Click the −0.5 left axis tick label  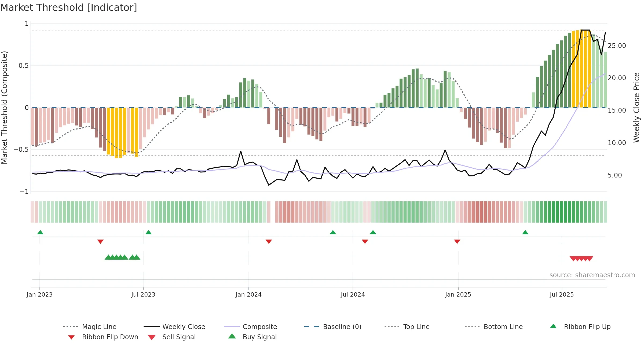21,150
